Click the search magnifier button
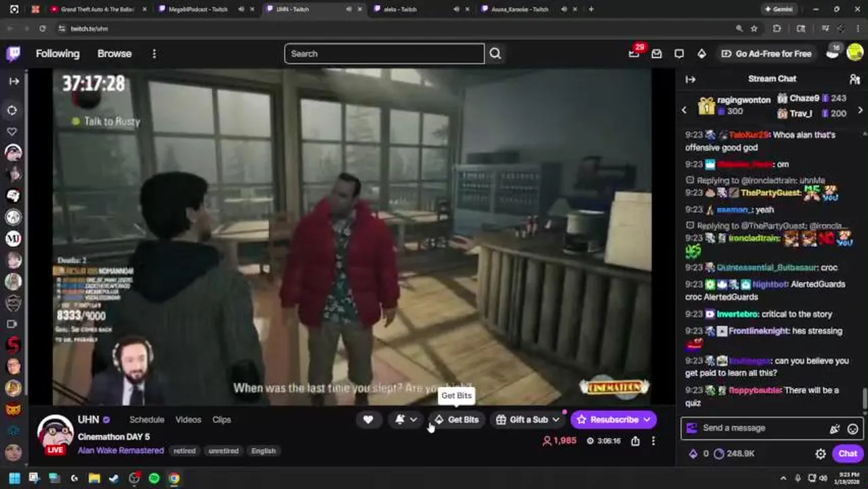 [x=495, y=54]
